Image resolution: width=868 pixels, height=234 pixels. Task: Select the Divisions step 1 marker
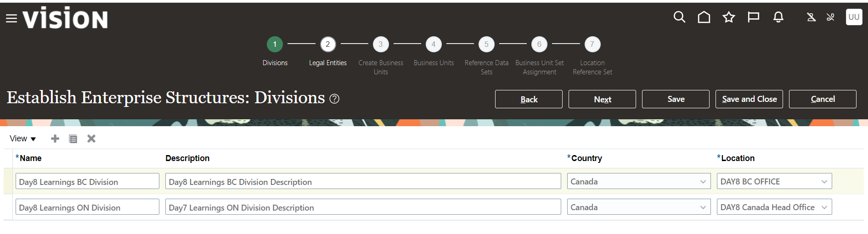click(x=275, y=45)
